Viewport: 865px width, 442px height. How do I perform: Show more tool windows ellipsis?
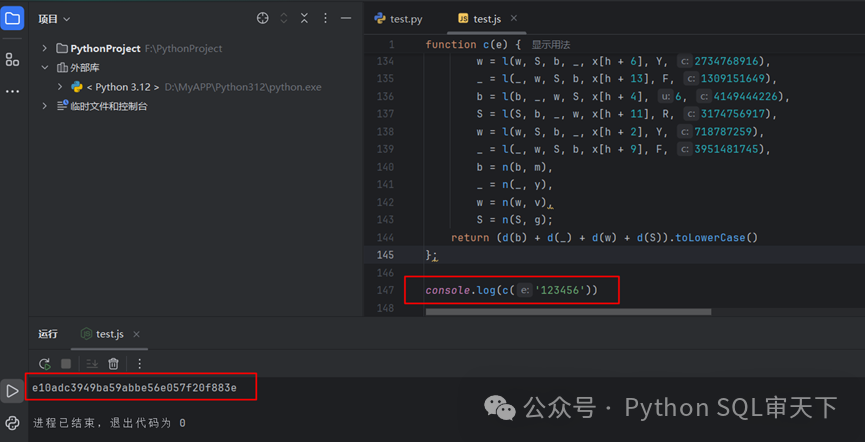[x=12, y=92]
